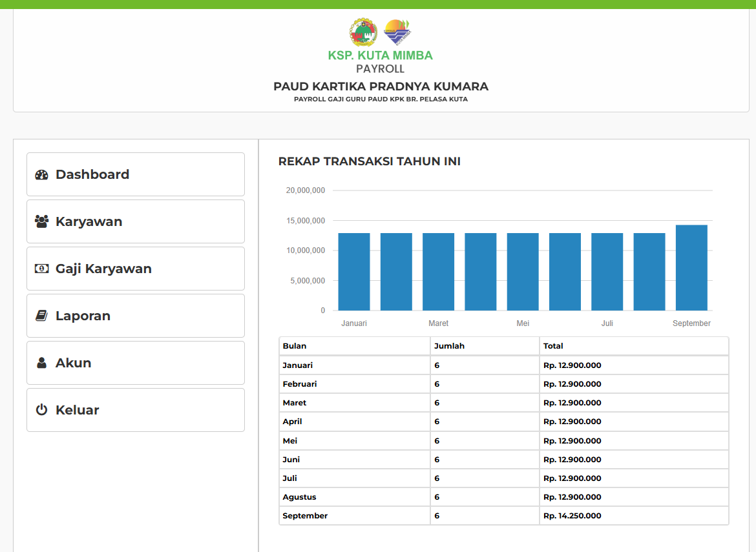Click the left circular emblem logo
The image size is (756, 552).
[x=363, y=32]
